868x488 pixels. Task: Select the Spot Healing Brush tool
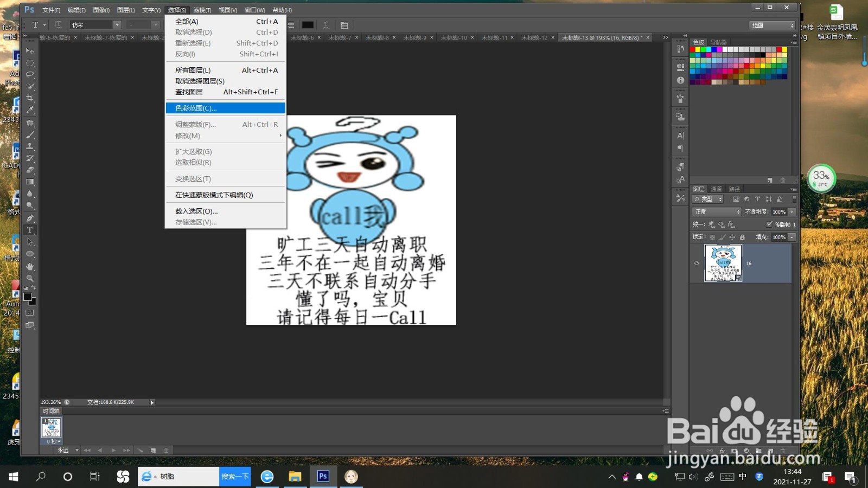(30, 123)
